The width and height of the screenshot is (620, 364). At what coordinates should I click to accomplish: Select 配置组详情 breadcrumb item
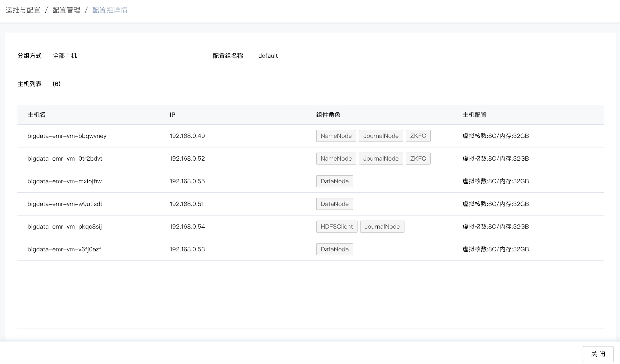point(110,10)
